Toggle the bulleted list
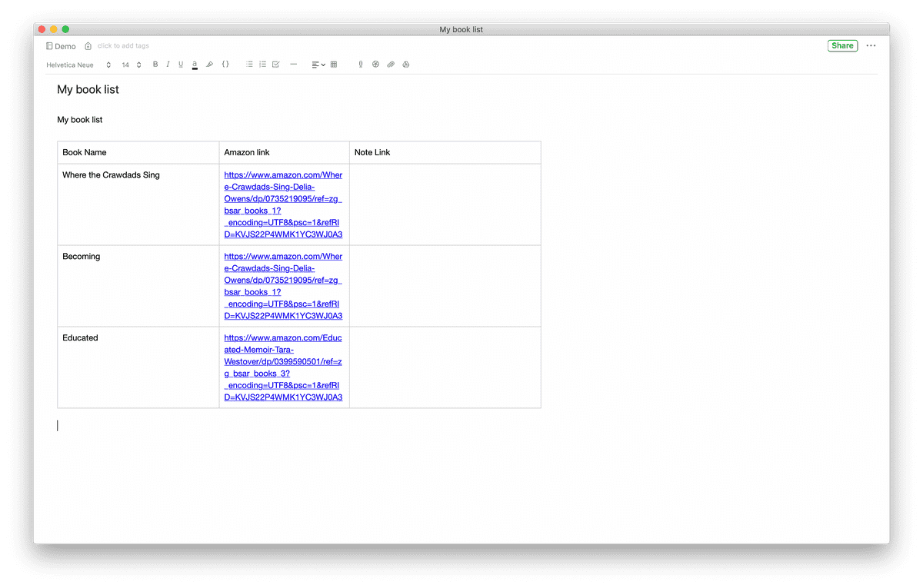 click(249, 64)
